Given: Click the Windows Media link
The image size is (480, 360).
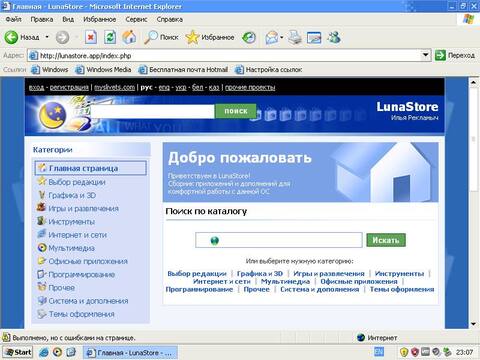Looking at the screenshot, I should click(103, 69).
